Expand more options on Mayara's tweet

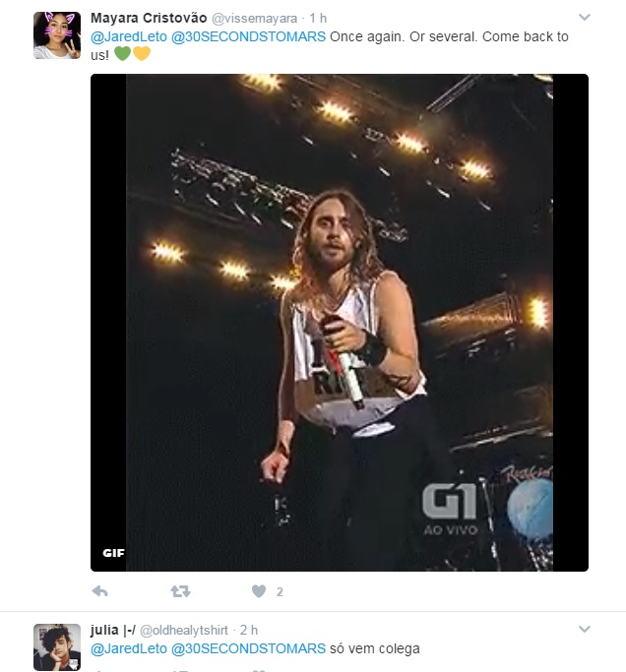585,17
